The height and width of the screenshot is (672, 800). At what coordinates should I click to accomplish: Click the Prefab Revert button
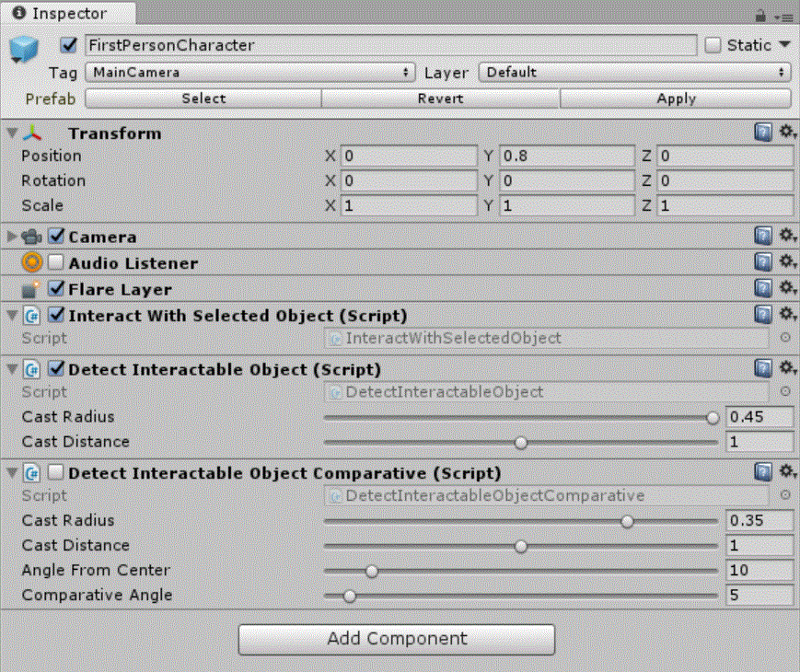(x=440, y=98)
